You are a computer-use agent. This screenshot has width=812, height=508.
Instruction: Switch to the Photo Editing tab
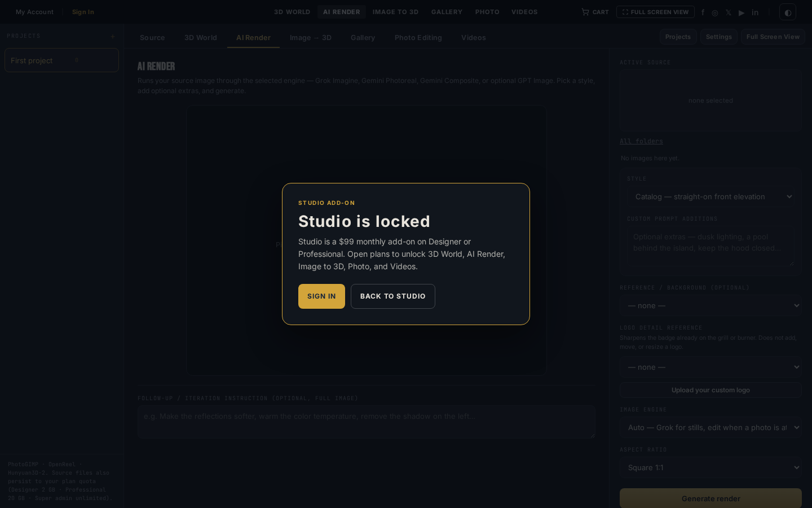pos(418,38)
